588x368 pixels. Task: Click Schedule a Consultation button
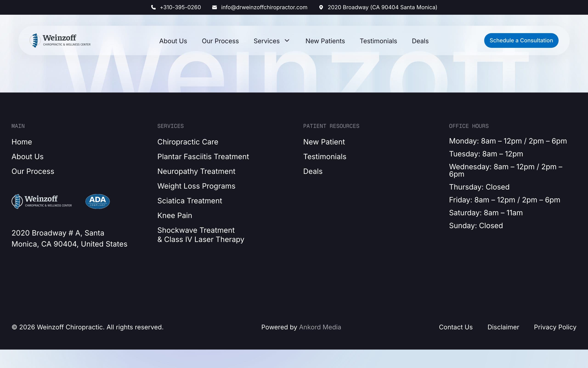521,40
